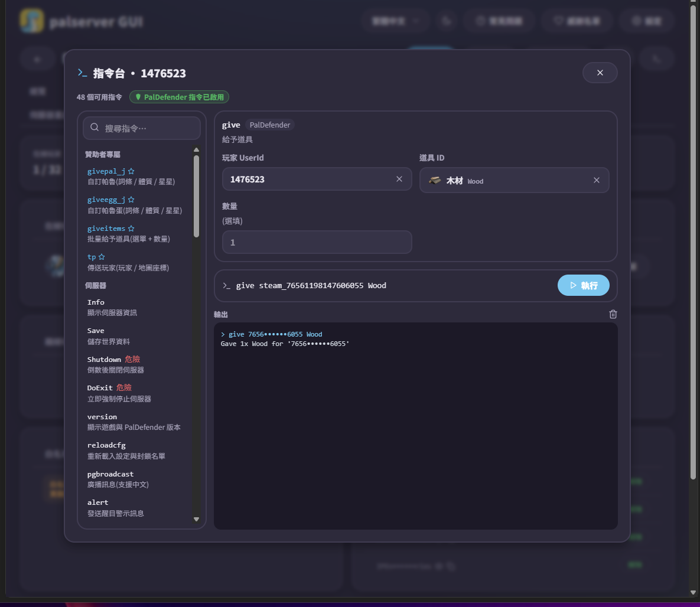Clear the player UserId field
The width and height of the screenshot is (700, 607).
(399, 179)
